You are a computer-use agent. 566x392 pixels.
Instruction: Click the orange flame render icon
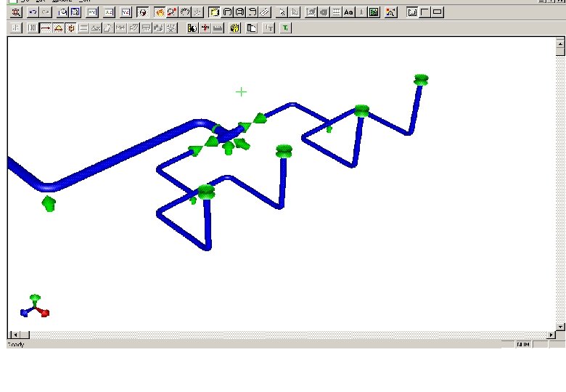pyautogui.click(x=159, y=12)
